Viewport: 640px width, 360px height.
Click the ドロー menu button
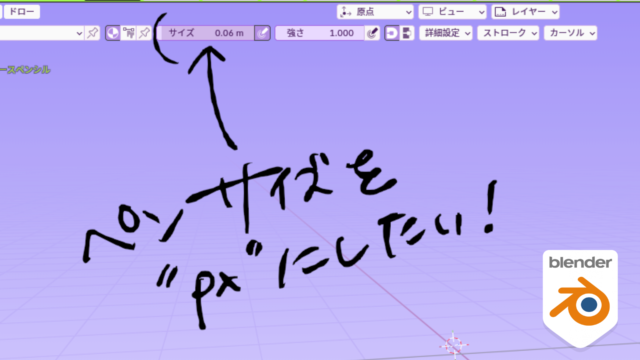pos(22,12)
